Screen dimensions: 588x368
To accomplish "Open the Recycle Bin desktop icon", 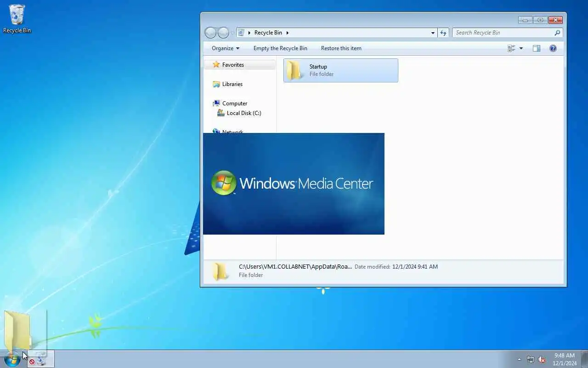I will click(x=17, y=19).
